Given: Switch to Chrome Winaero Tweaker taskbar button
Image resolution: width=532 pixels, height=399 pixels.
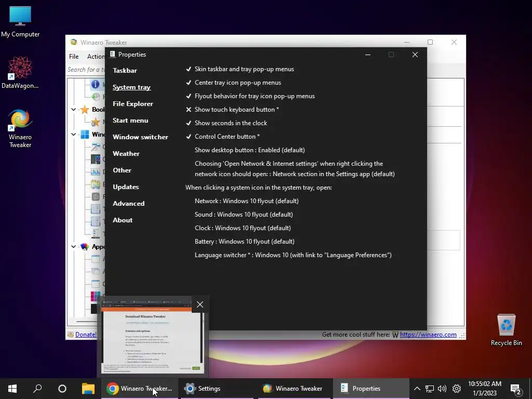Looking at the screenshot, I should point(140,389).
